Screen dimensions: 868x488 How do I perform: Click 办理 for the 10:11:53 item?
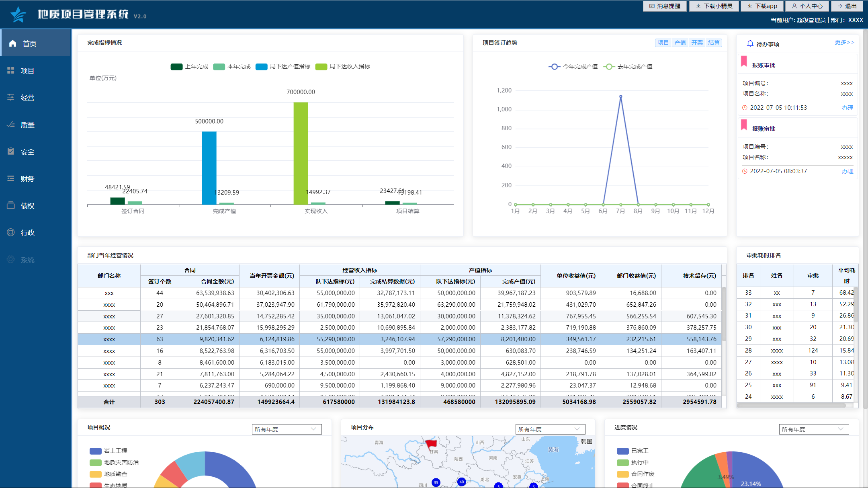pyautogui.click(x=848, y=108)
